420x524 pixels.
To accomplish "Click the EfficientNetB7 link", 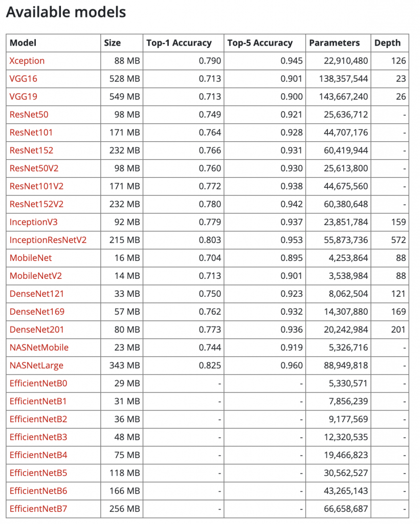I will tap(38, 509).
